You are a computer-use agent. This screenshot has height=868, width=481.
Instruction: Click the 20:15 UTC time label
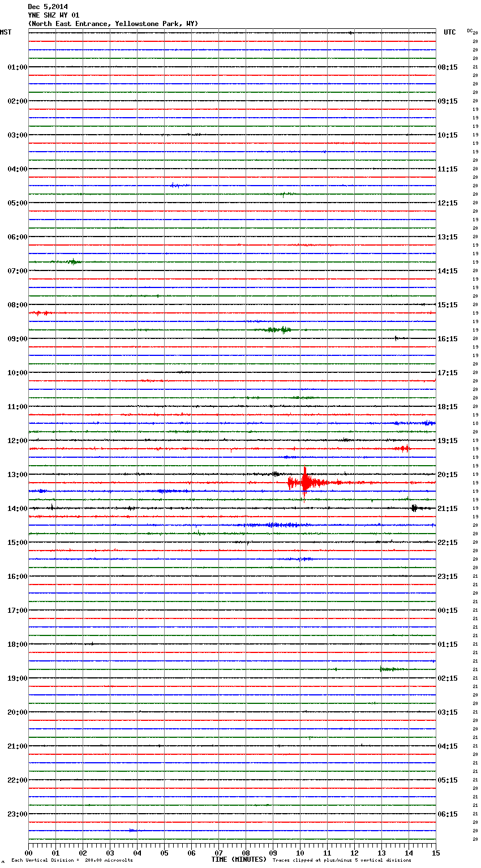coord(448,475)
